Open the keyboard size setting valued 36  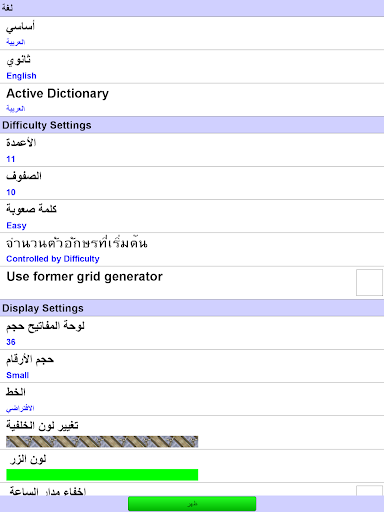[192, 333]
